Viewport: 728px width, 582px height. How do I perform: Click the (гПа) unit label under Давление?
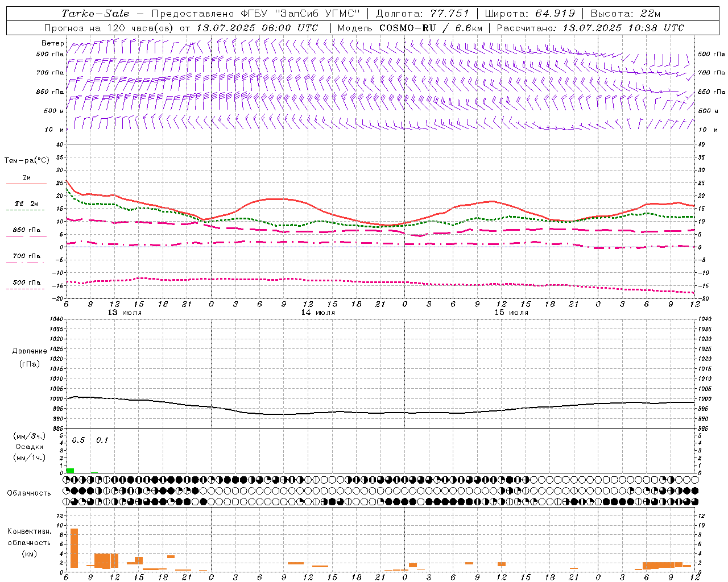30,364
